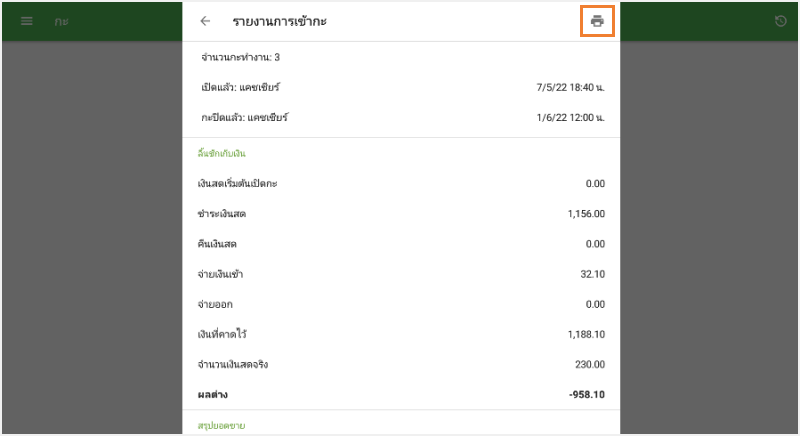Select the ชำระเงินสด amount 1,156.00

[x=585, y=214]
